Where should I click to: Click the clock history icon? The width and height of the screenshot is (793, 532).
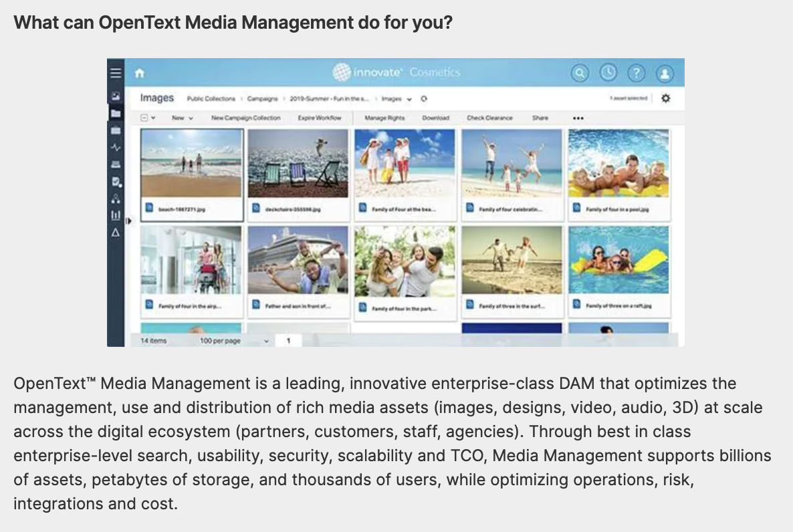(x=608, y=73)
